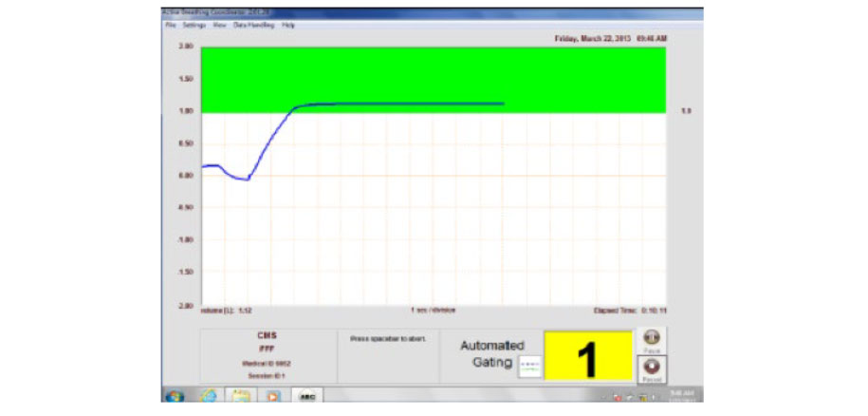
Task: Open the Windows Start menu
Action: (x=175, y=393)
